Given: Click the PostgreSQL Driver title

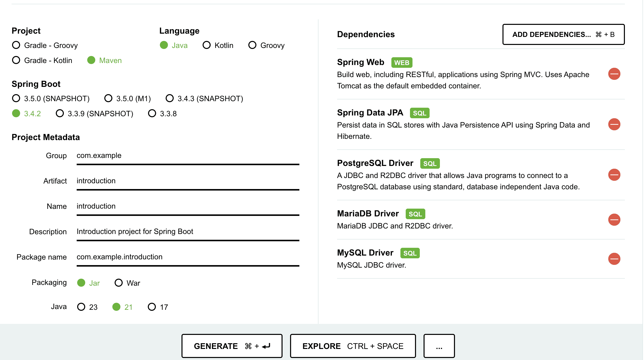Looking at the screenshot, I should point(375,163).
